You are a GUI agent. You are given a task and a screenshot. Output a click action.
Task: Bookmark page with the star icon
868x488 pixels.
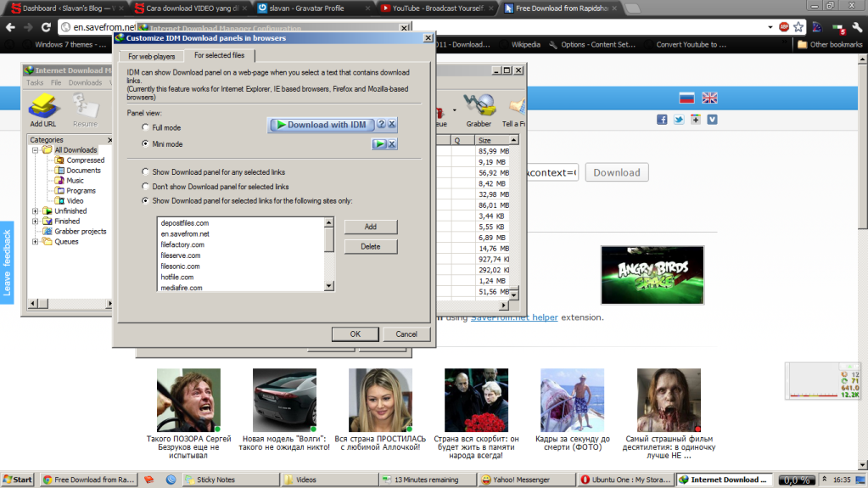click(798, 27)
